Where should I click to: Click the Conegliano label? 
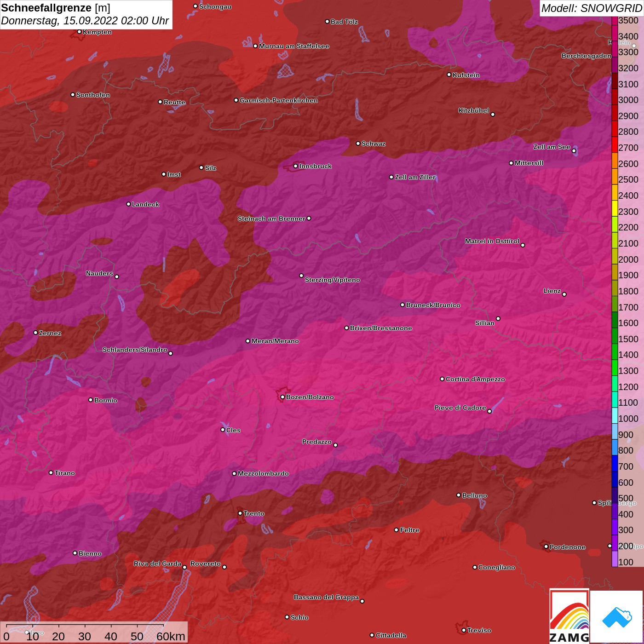coord(497,567)
